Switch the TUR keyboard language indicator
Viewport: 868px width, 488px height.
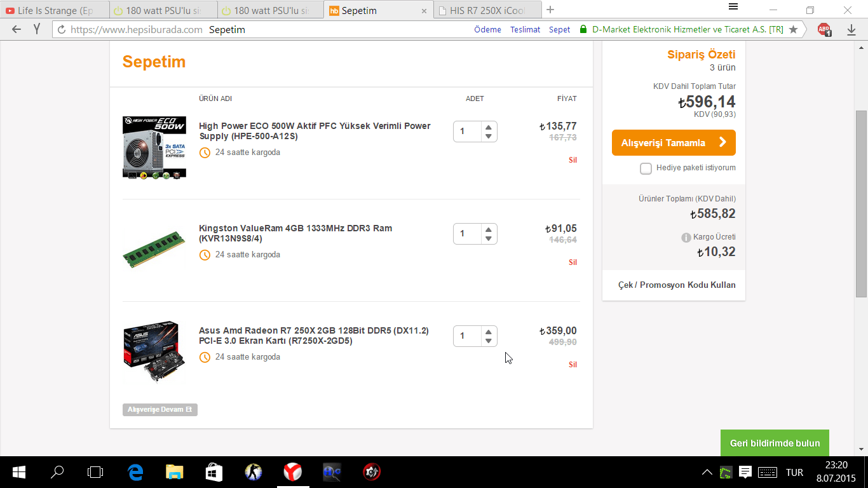point(794,473)
